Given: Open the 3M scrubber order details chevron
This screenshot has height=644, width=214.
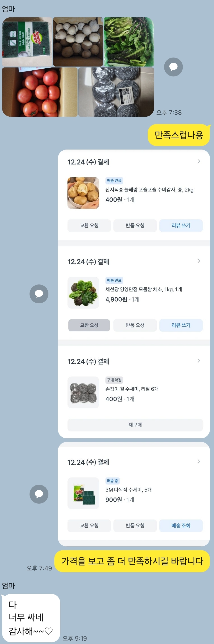Looking at the screenshot, I should click(x=199, y=462).
